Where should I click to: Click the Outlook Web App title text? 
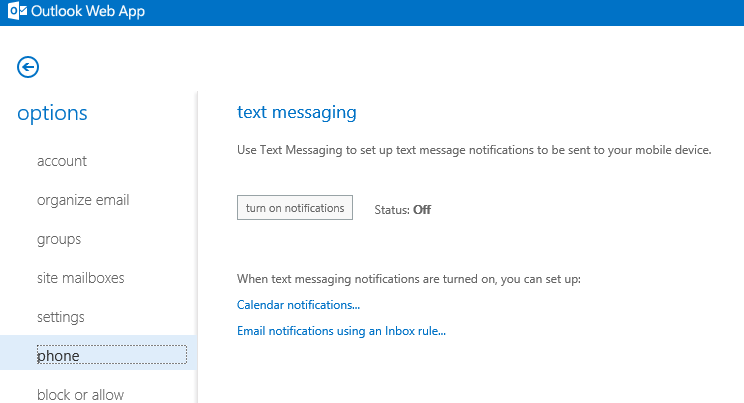pos(88,11)
